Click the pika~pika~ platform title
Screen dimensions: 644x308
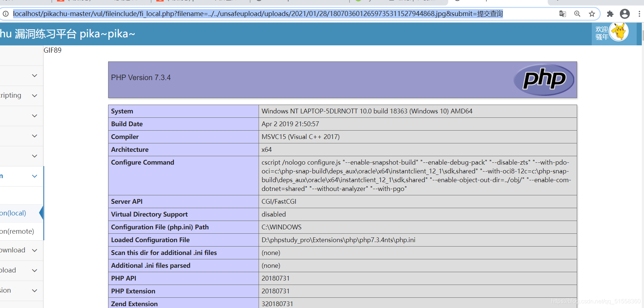click(68, 34)
